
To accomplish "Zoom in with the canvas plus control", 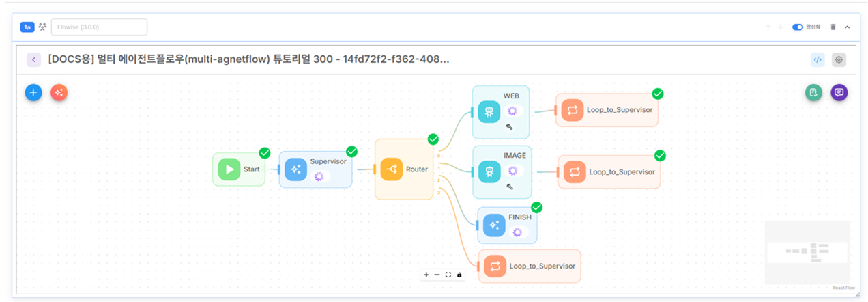I will click(426, 275).
